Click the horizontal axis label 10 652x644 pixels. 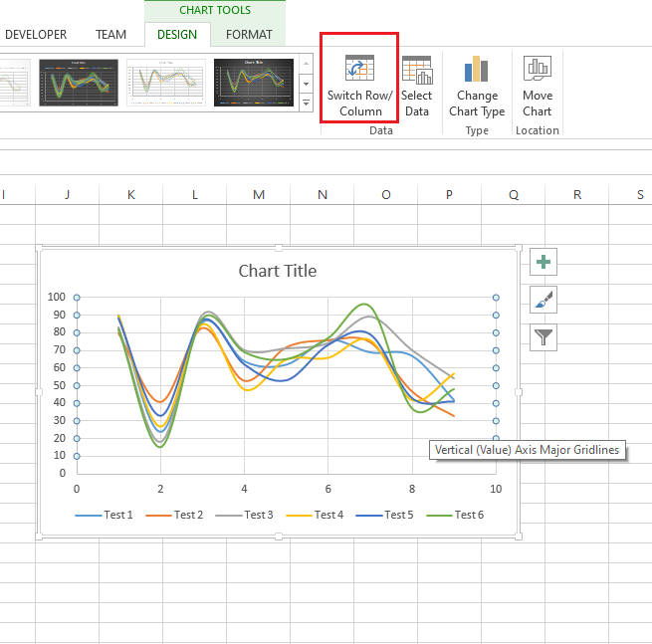coord(496,489)
